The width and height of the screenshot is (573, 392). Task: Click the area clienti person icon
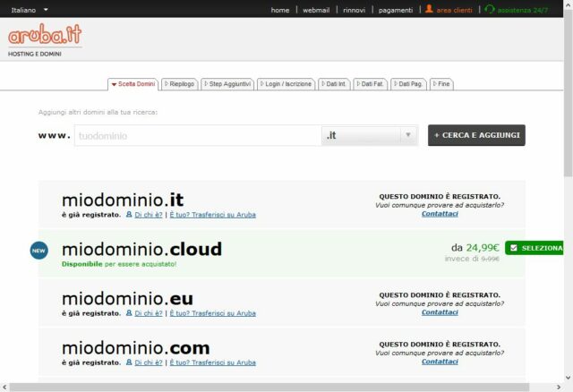(430, 10)
